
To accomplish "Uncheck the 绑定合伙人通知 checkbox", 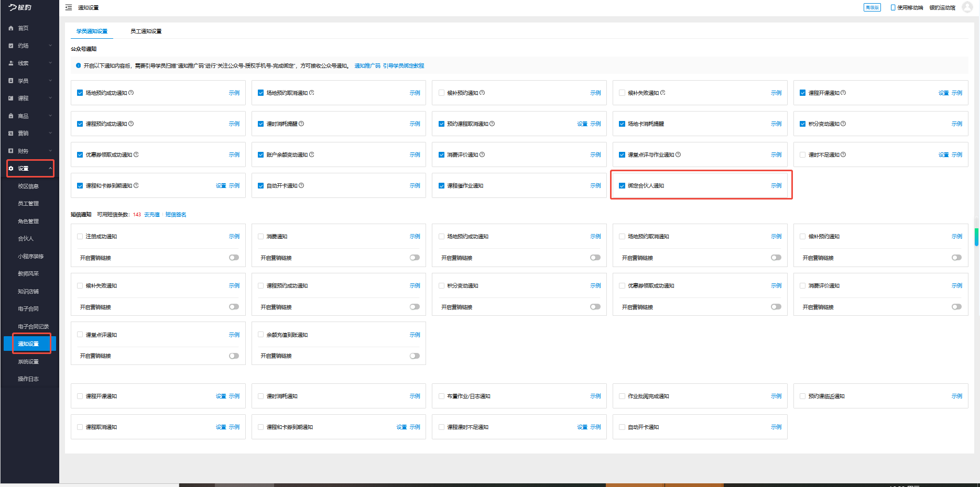I will 622,186.
